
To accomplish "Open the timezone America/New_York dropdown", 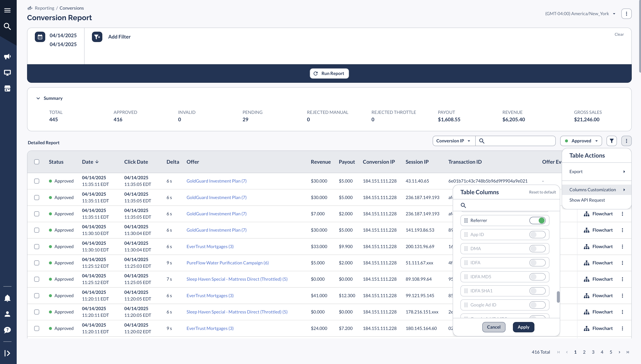I will click(580, 14).
